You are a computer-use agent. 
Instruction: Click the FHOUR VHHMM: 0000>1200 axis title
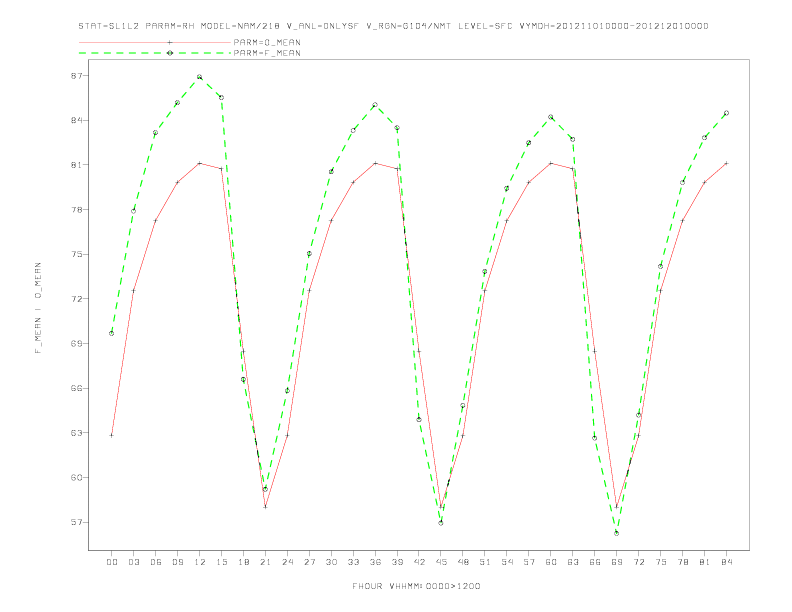(416, 586)
